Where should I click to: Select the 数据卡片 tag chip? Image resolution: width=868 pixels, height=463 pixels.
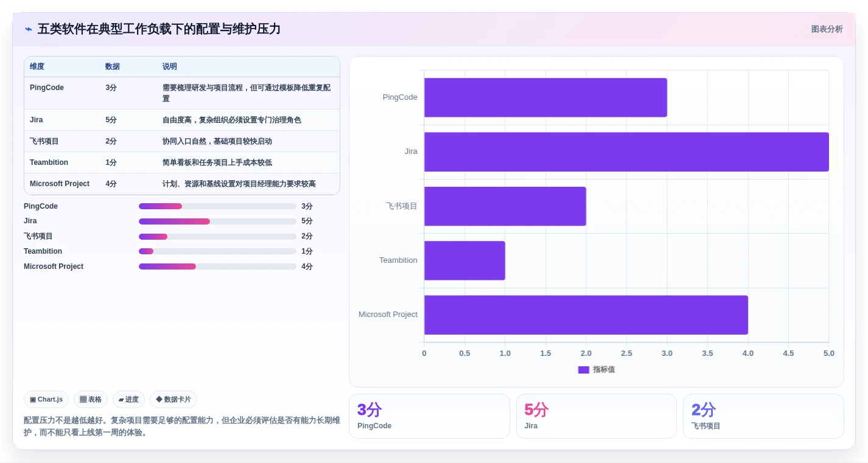pos(173,400)
